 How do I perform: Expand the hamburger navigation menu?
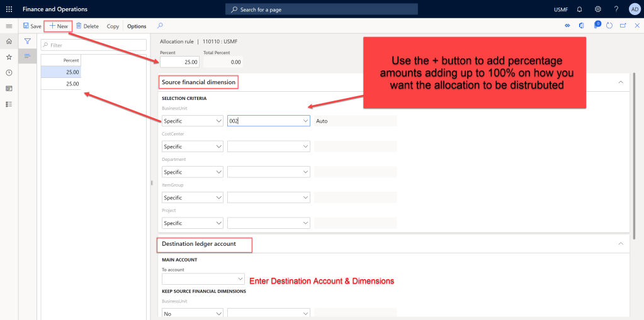[9, 26]
